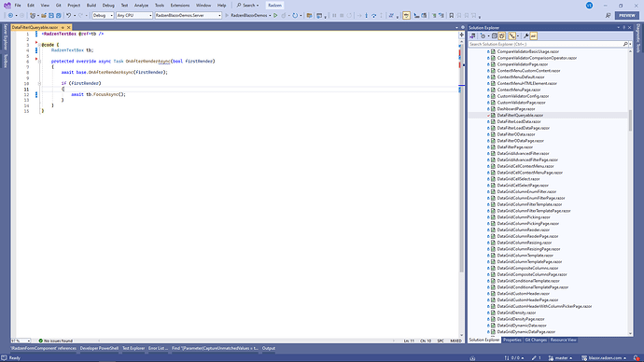Click the highlighted toolbar toggle icon
This screenshot has height=362, width=644.
(406, 15)
